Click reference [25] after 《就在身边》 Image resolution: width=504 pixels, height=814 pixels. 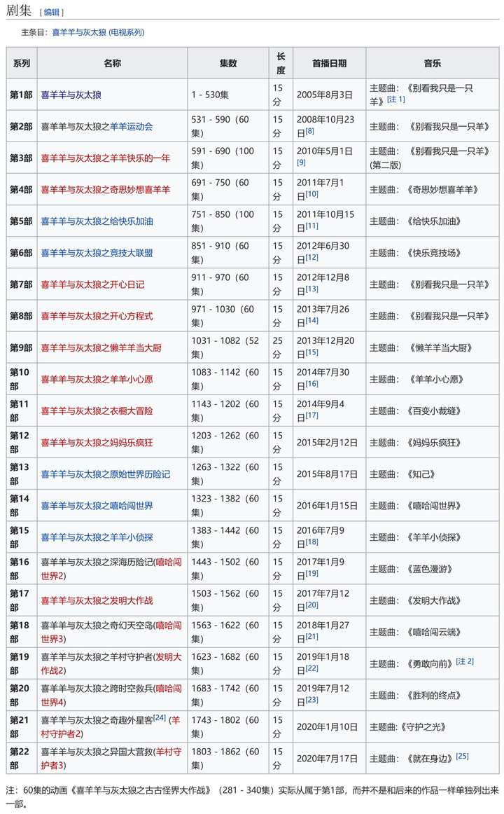tap(462, 757)
